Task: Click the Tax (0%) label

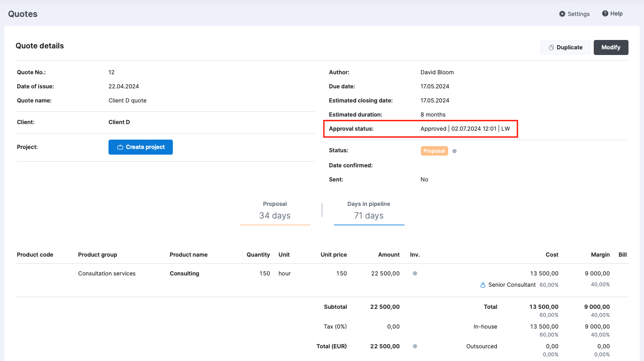Action: pos(335,327)
